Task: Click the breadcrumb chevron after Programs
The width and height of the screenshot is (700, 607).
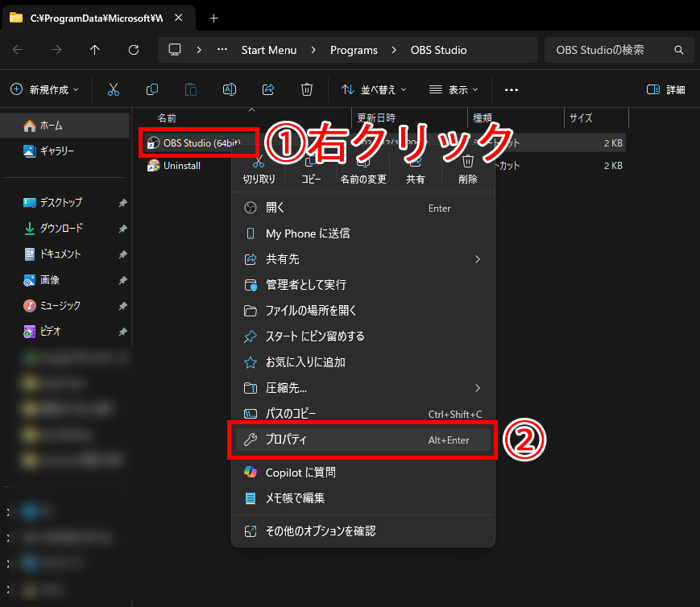Action: pyautogui.click(x=394, y=50)
